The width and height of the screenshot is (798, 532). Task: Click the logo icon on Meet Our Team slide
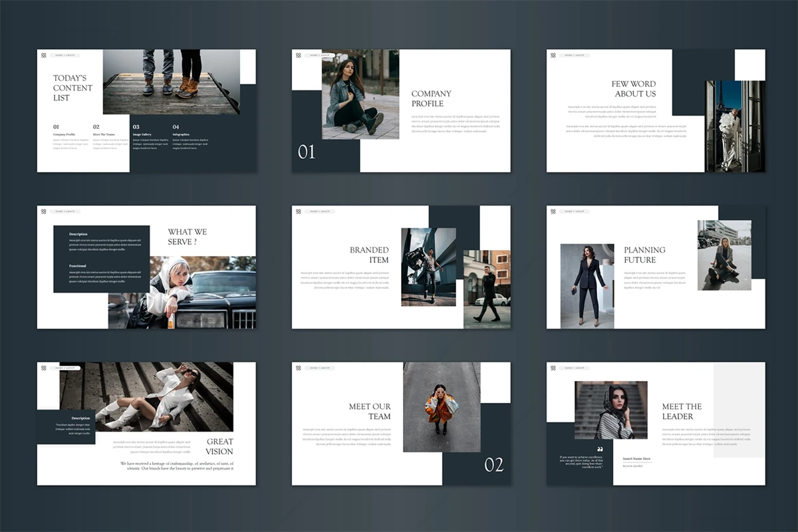[x=299, y=368]
